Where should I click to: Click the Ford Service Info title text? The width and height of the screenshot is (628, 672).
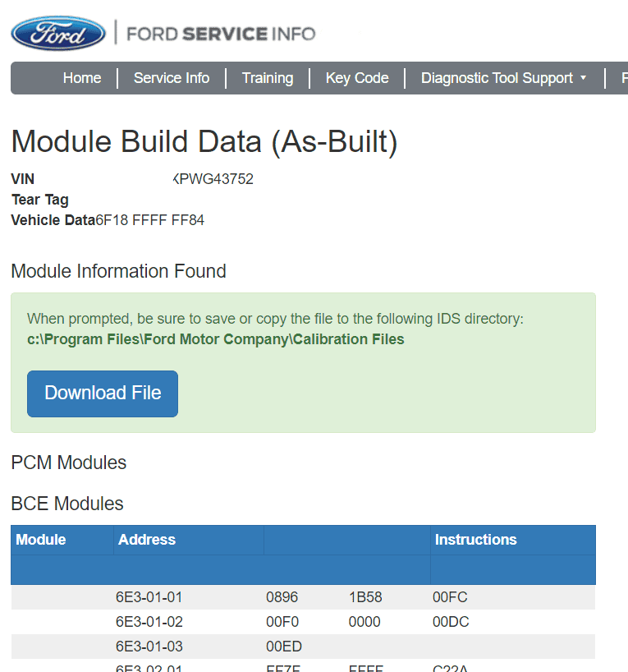(x=222, y=34)
